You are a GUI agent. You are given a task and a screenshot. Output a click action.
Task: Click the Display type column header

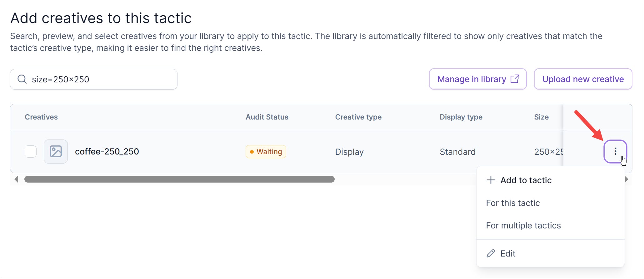[461, 117]
